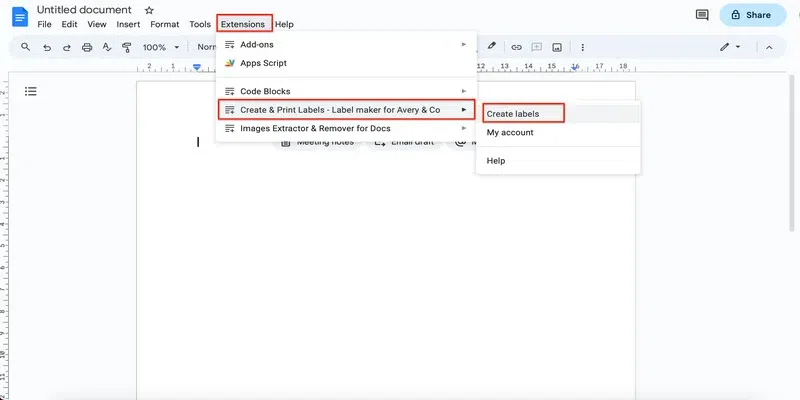Open comment history icon
Image resolution: width=800 pixels, height=400 pixels.
point(702,15)
